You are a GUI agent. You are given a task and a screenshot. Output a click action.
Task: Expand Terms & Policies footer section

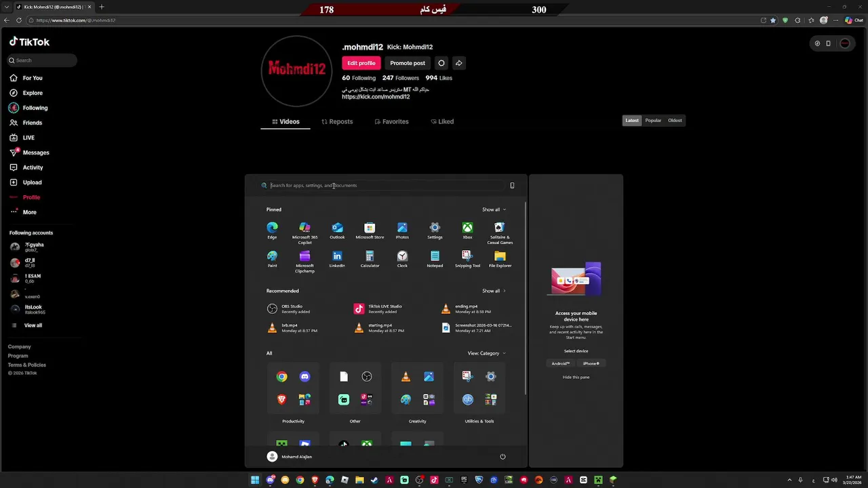27,365
